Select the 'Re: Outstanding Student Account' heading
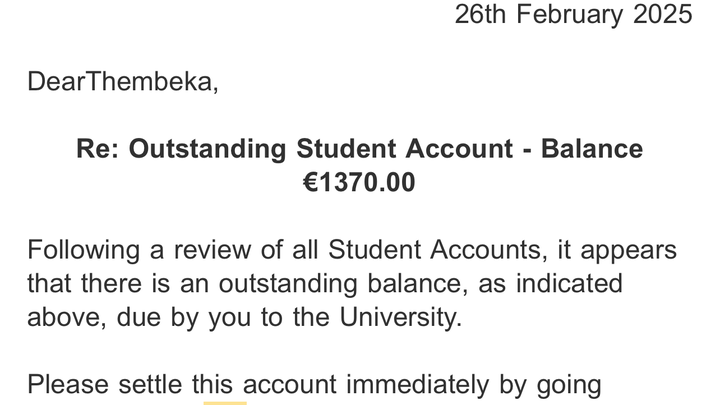The height and width of the screenshot is (405, 720). click(x=294, y=149)
